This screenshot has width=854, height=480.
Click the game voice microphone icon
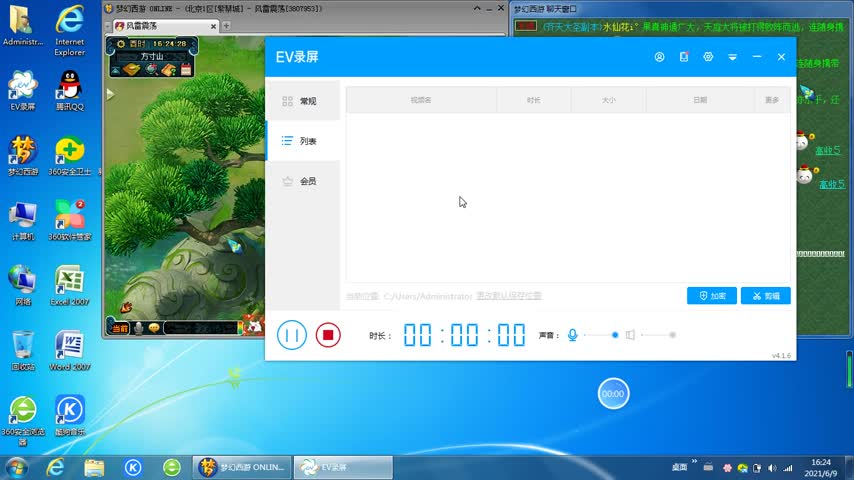139,328
